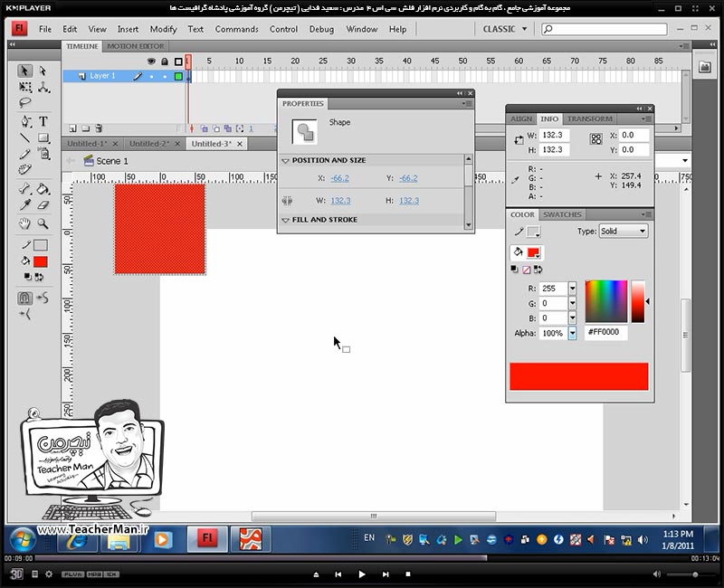Click the H value 132.3 in Properties
724x588 pixels.
409,201
